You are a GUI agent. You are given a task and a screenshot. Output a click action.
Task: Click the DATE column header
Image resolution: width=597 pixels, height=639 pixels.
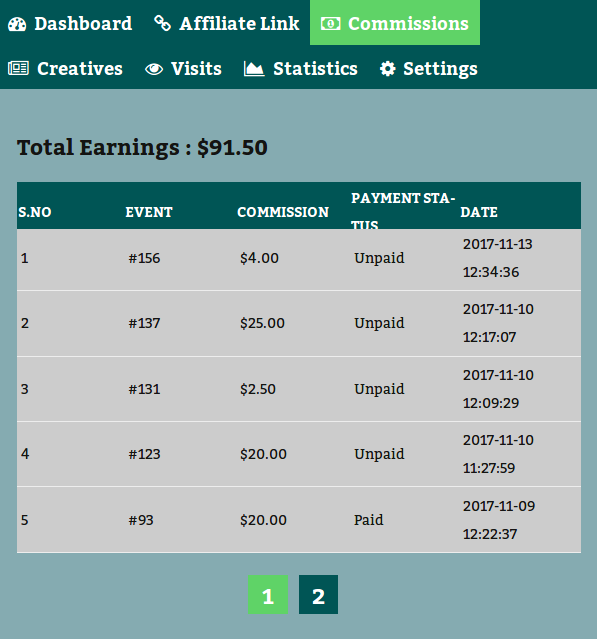point(479,212)
